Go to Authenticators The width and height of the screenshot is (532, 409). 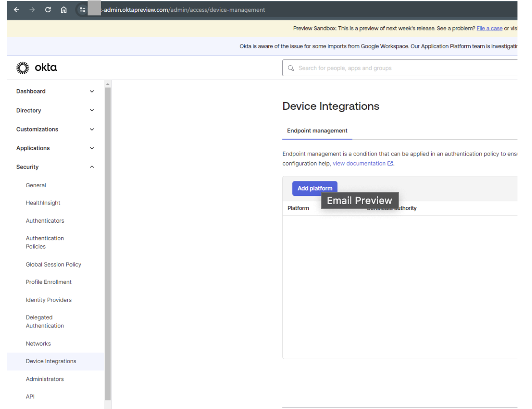coord(45,220)
